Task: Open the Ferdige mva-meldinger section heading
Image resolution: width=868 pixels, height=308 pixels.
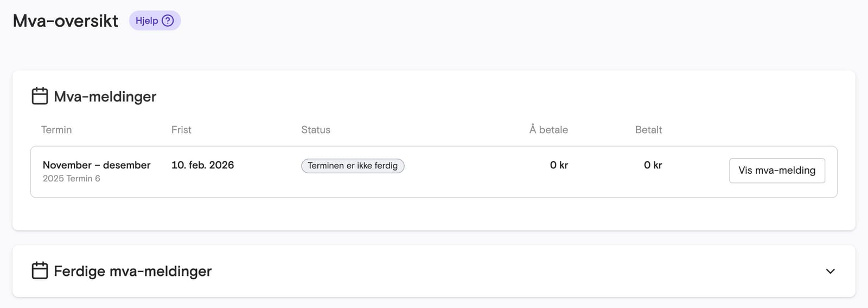Action: [132, 271]
